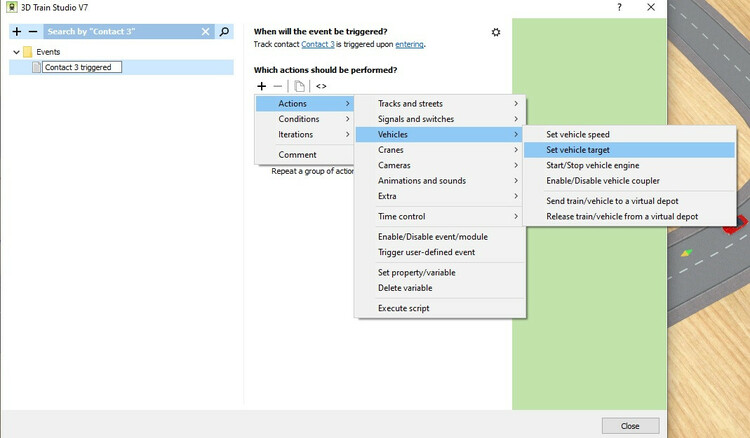Viewport: 750px width, 438px height.
Task: Click the yellow-green arrow marker on road
Action: 687,252
